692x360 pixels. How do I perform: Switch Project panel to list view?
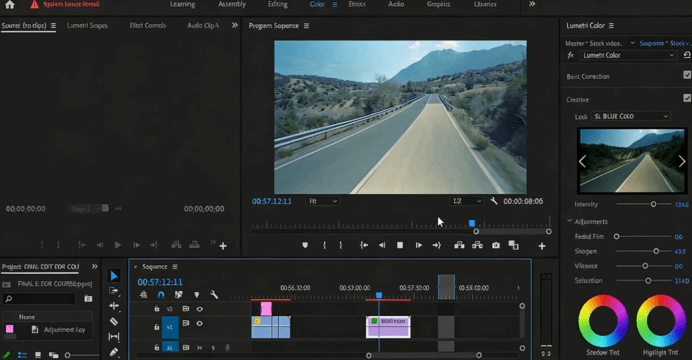pyautogui.click(x=23, y=355)
